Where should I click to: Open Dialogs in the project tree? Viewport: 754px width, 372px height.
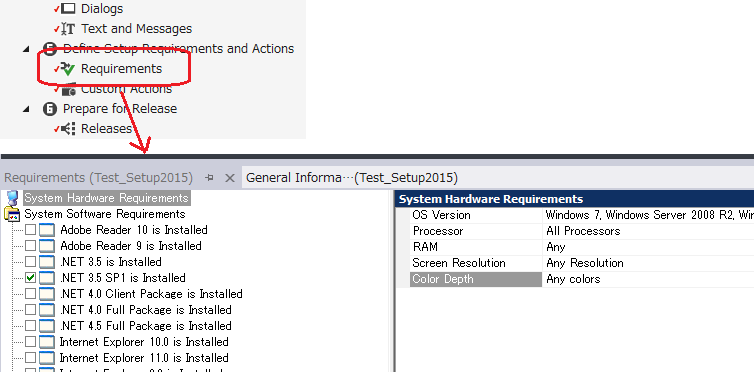pyautogui.click(x=102, y=8)
